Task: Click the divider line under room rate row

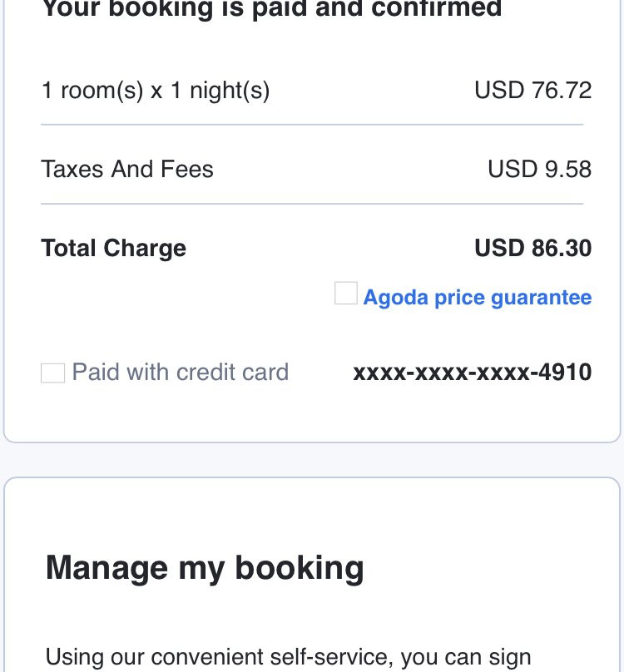Action: (312, 125)
